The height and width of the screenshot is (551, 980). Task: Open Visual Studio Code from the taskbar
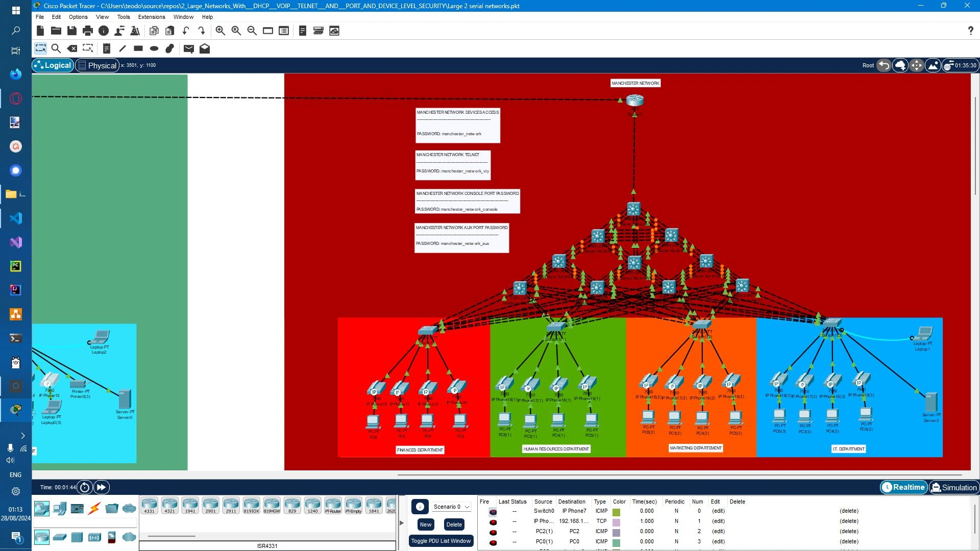point(15,218)
